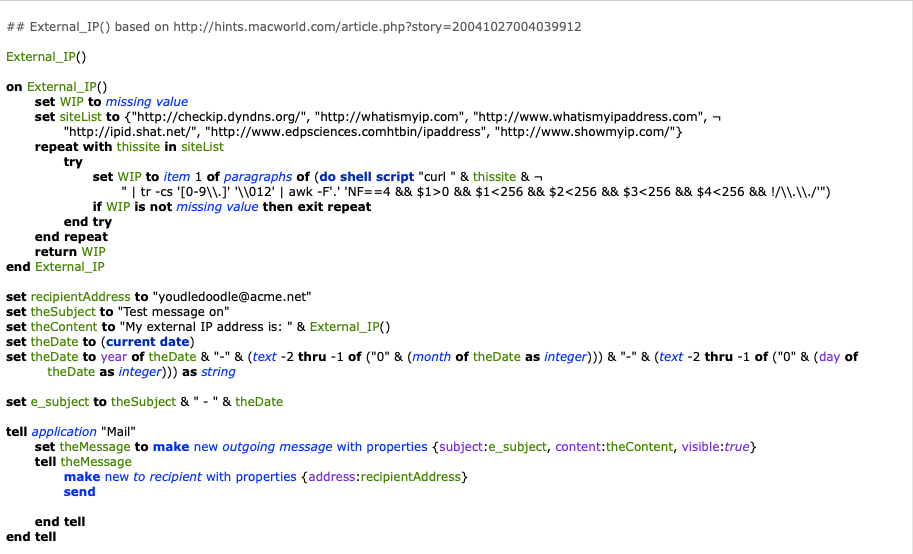This screenshot has height=554, width=913.
Task: Click the macworld hints URL in the comment line
Action: [x=377, y=27]
